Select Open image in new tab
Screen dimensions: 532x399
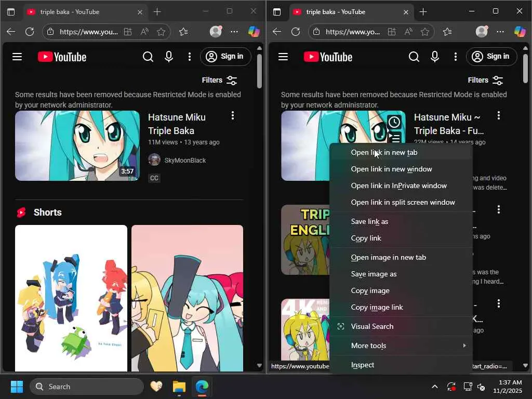coord(402,258)
